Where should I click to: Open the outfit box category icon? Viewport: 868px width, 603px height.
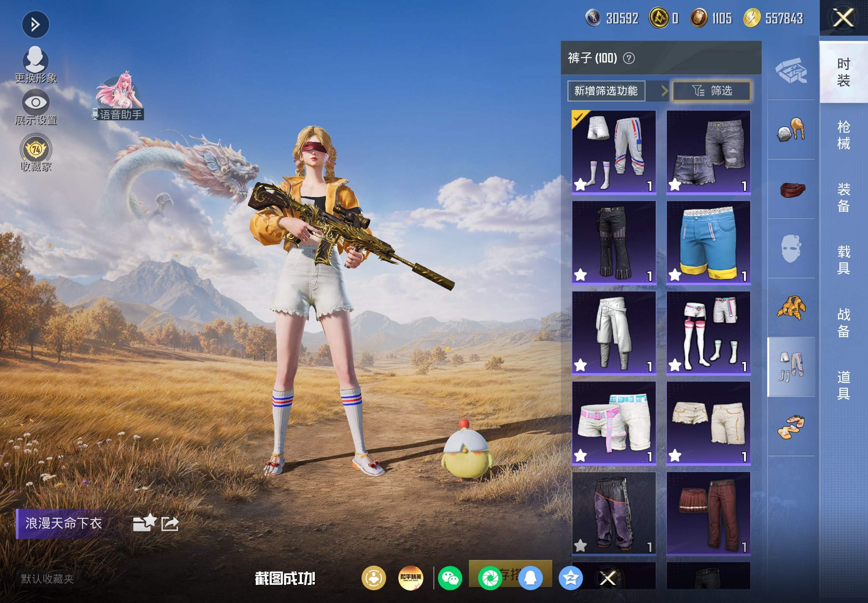pos(791,71)
